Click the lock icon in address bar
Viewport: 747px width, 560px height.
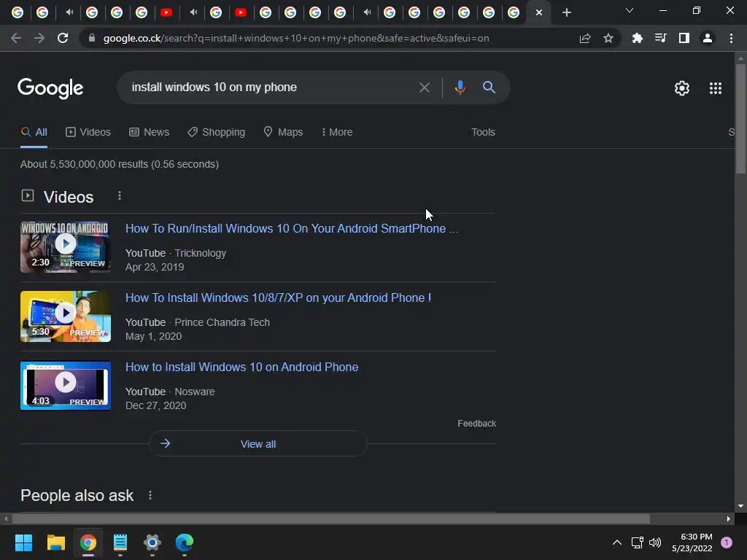pos(92,38)
